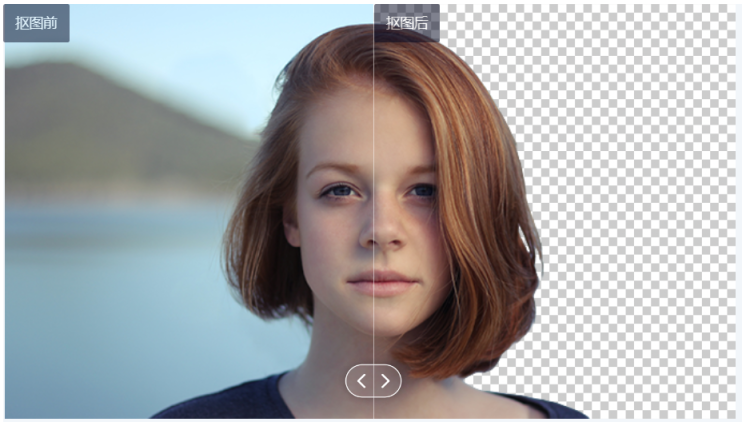Click the woman's nose
The height and width of the screenshot is (422, 742).
click(380, 235)
